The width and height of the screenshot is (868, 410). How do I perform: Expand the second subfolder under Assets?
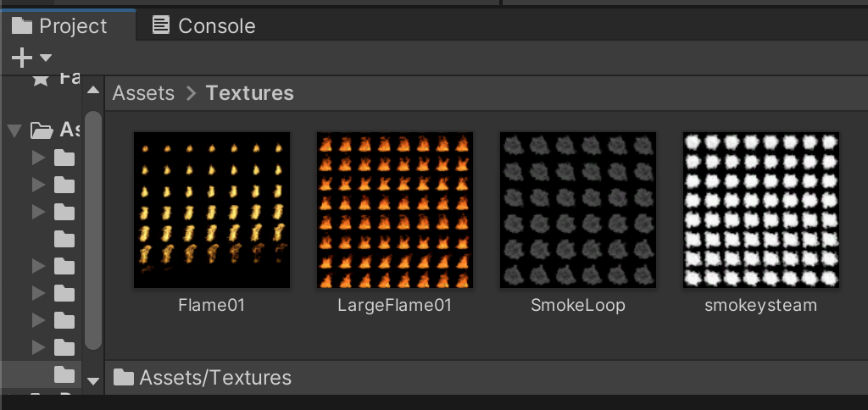[x=37, y=185]
